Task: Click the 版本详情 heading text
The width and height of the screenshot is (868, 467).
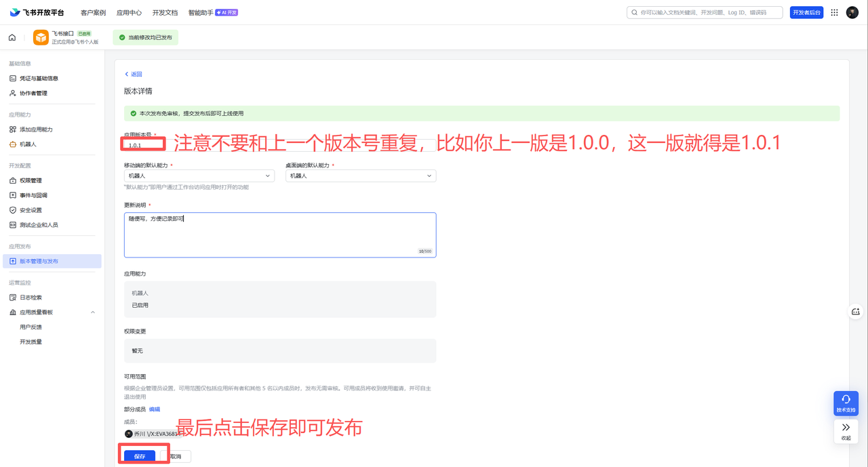Action: click(138, 91)
